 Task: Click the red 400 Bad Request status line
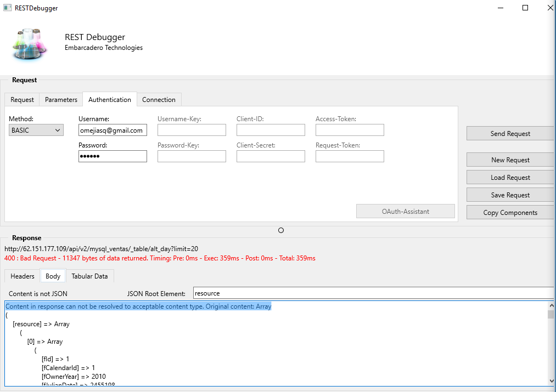click(160, 258)
